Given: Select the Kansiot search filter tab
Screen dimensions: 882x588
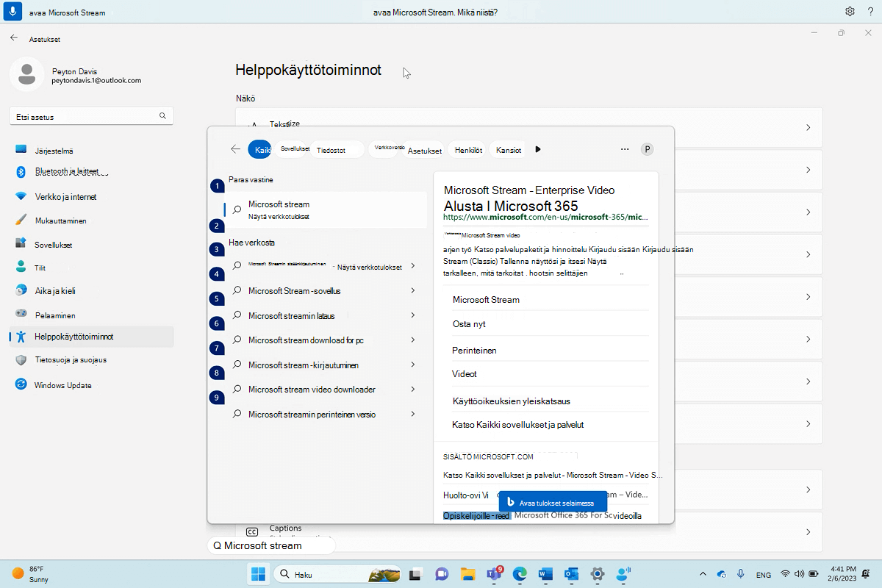Looking at the screenshot, I should (509, 149).
